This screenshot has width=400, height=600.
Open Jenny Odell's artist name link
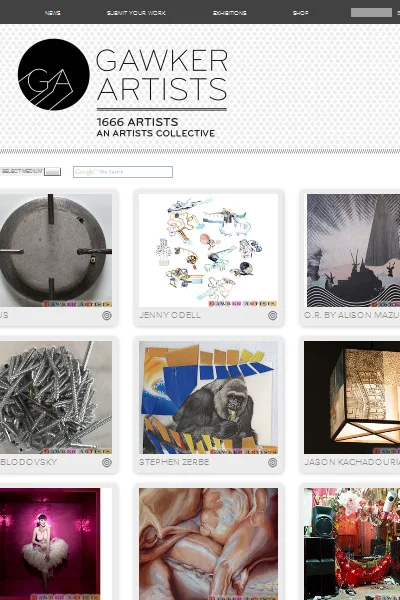(170, 315)
